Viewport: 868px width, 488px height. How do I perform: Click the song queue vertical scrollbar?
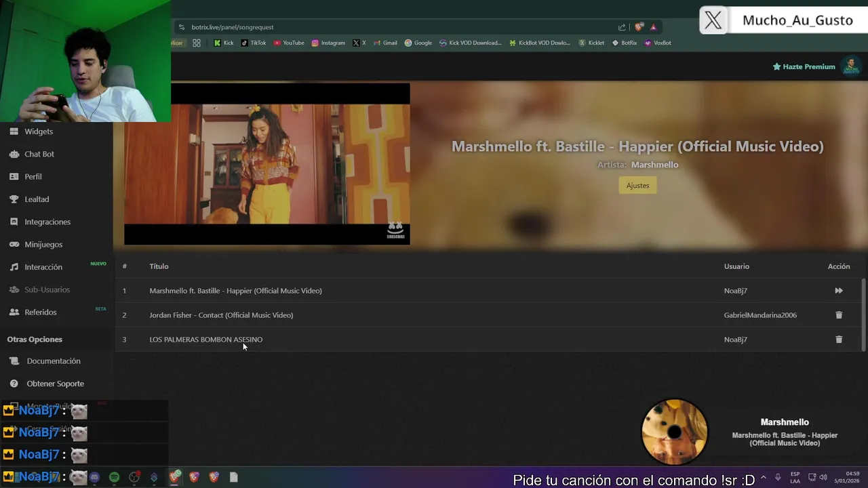pos(863,314)
